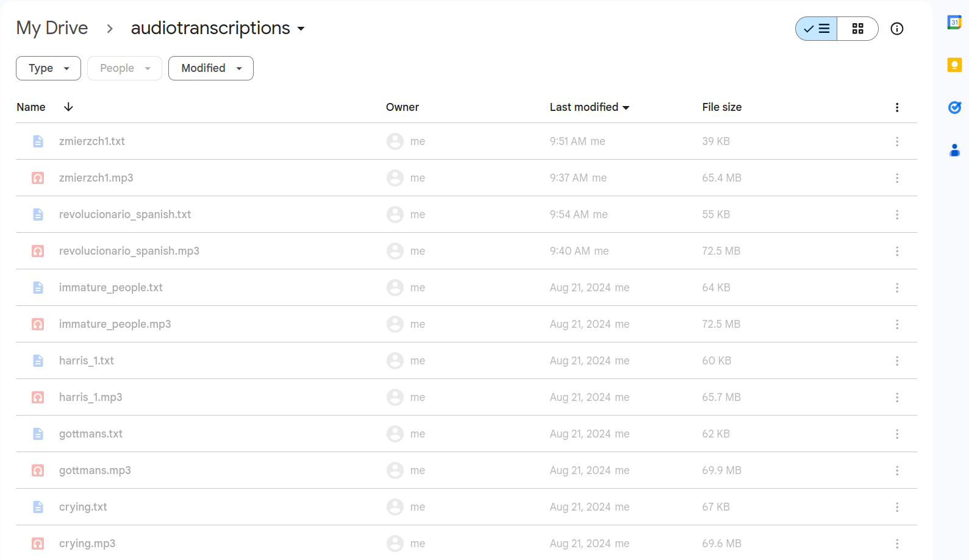Open the Google Tasks side panel icon
The height and width of the screenshot is (560, 969).
tap(954, 107)
